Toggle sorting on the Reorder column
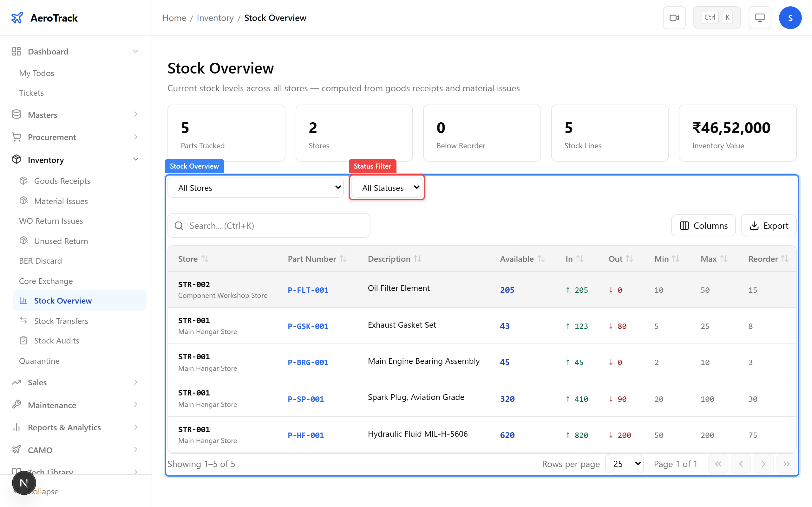 pyautogui.click(x=785, y=259)
